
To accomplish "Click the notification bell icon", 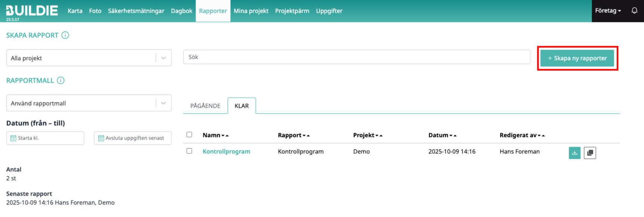I will point(634,10).
